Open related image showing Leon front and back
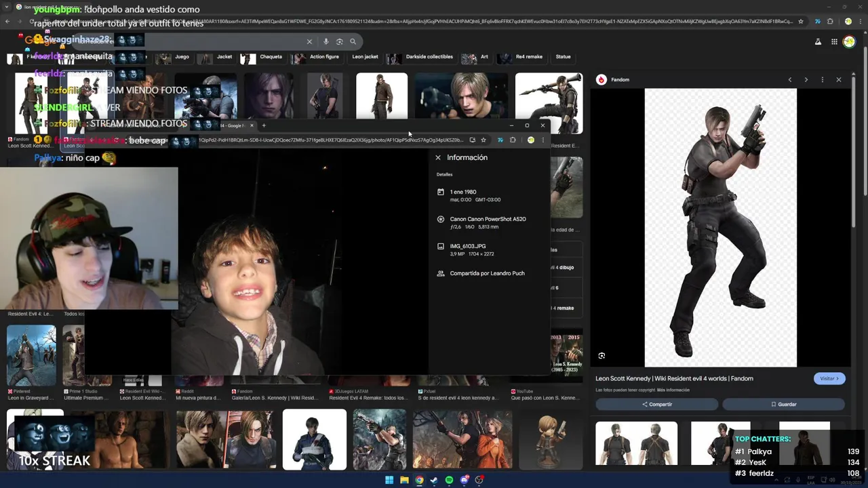 coord(636,443)
